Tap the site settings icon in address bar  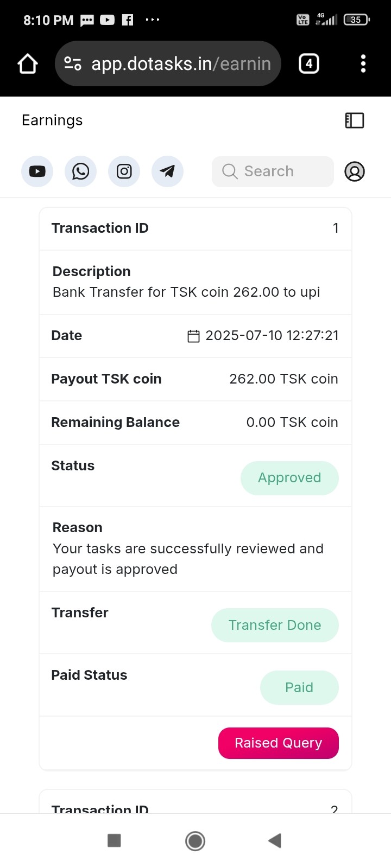[73, 64]
